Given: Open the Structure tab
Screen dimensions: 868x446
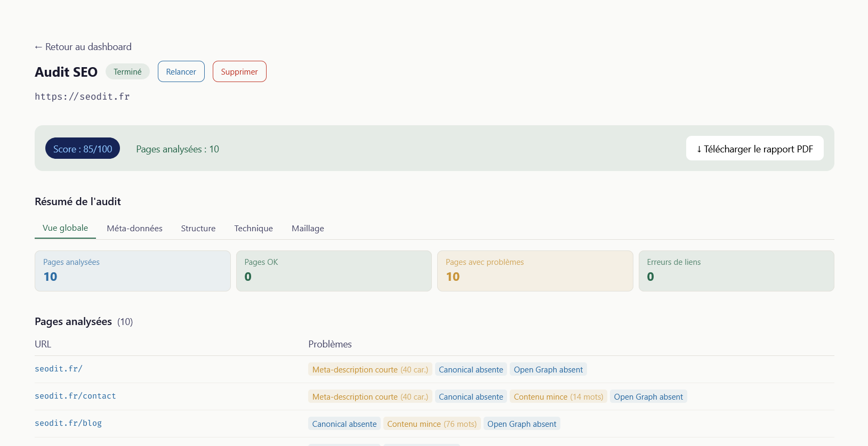Looking at the screenshot, I should (198, 229).
